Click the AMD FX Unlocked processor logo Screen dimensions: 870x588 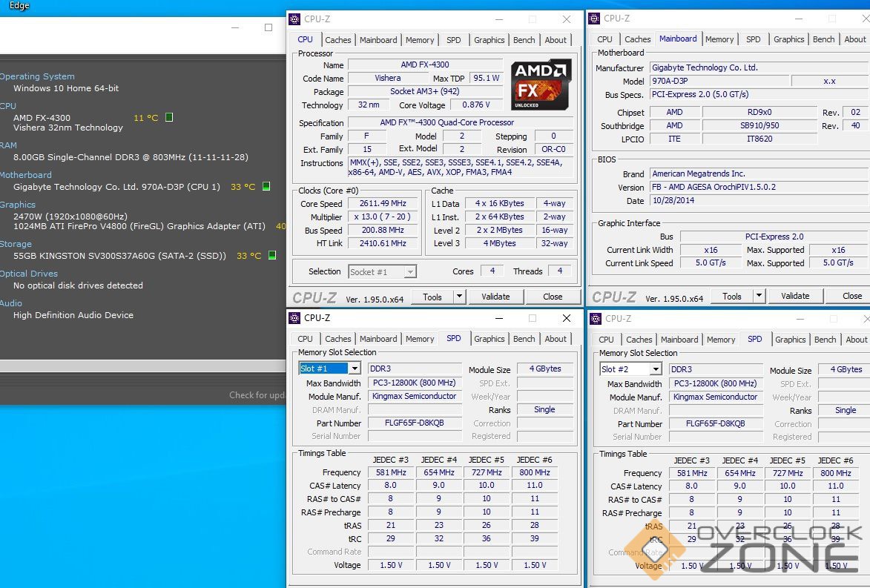[541, 85]
